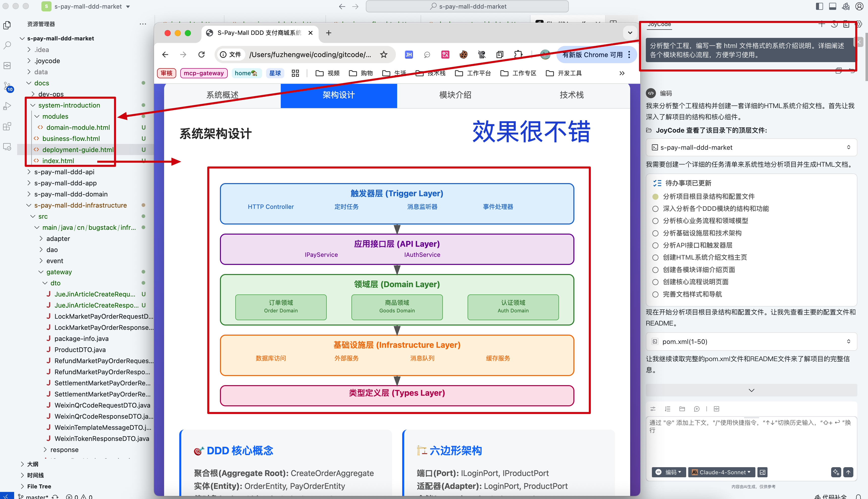Image resolution: width=868 pixels, height=499 pixels.
Task: Click the mcp-gateway bookmark
Action: coord(203,73)
